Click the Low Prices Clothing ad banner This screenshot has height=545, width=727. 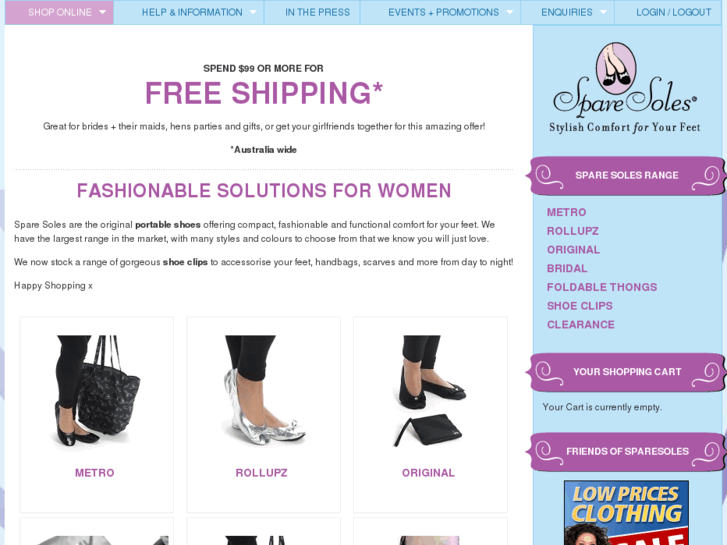(626, 513)
